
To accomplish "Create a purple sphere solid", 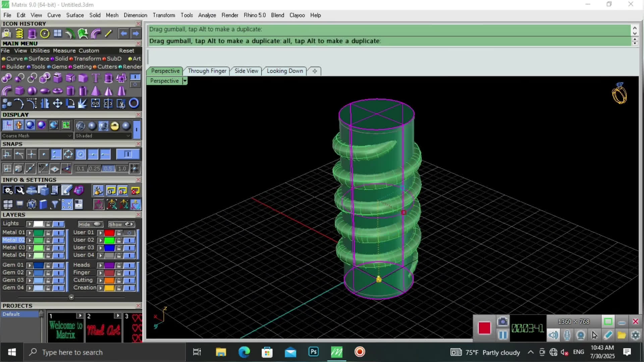I will point(32,91).
